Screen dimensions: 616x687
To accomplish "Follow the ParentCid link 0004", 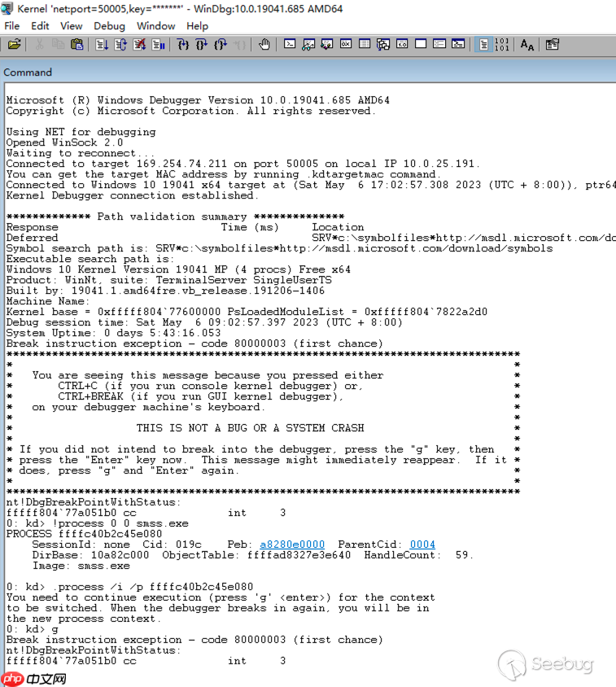I will pyautogui.click(x=422, y=545).
